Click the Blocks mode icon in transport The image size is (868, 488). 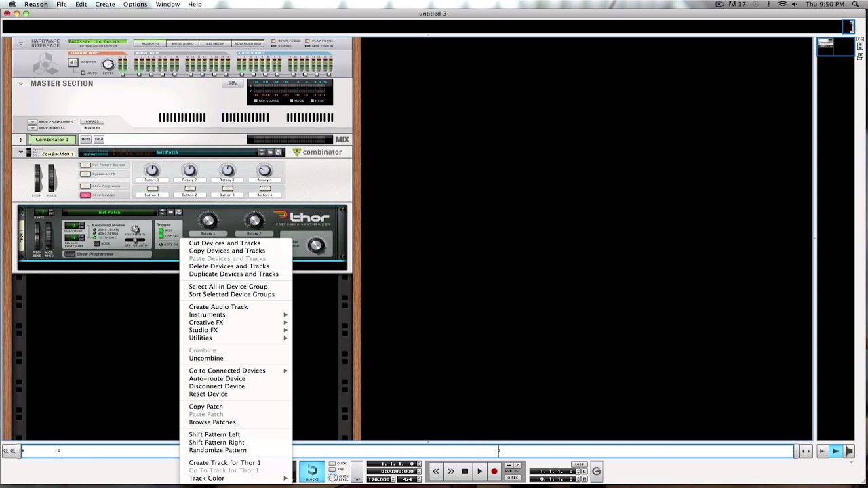tap(312, 471)
